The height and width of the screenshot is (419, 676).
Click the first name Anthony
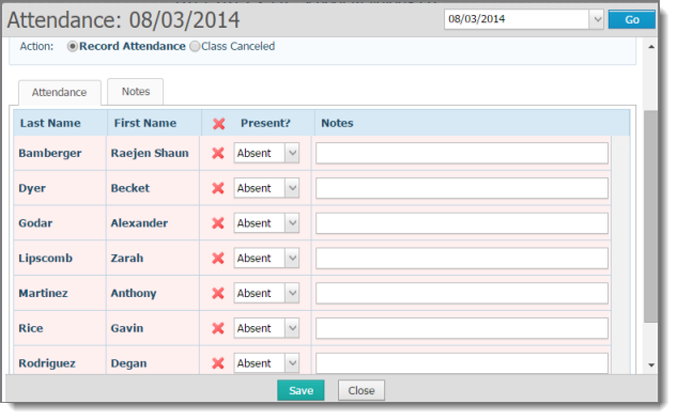133,294
